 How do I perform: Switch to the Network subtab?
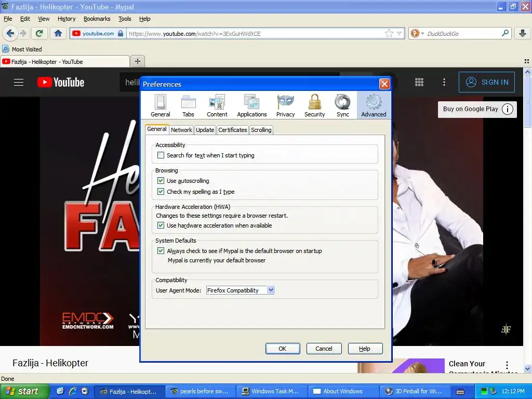point(181,130)
